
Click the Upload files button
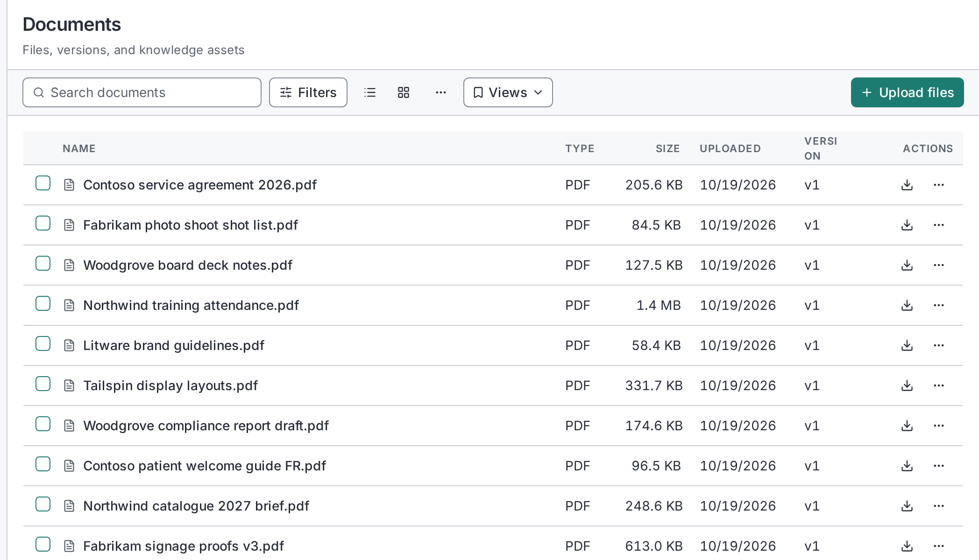(x=907, y=92)
